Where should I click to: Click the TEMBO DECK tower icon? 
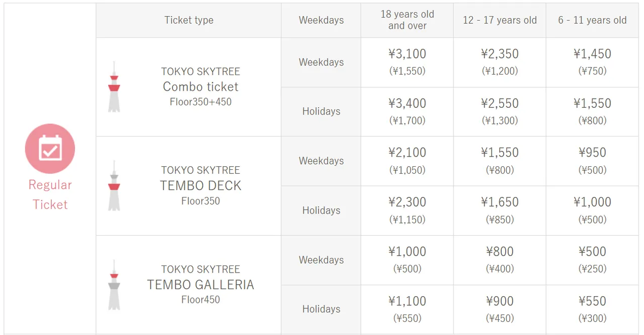click(114, 185)
